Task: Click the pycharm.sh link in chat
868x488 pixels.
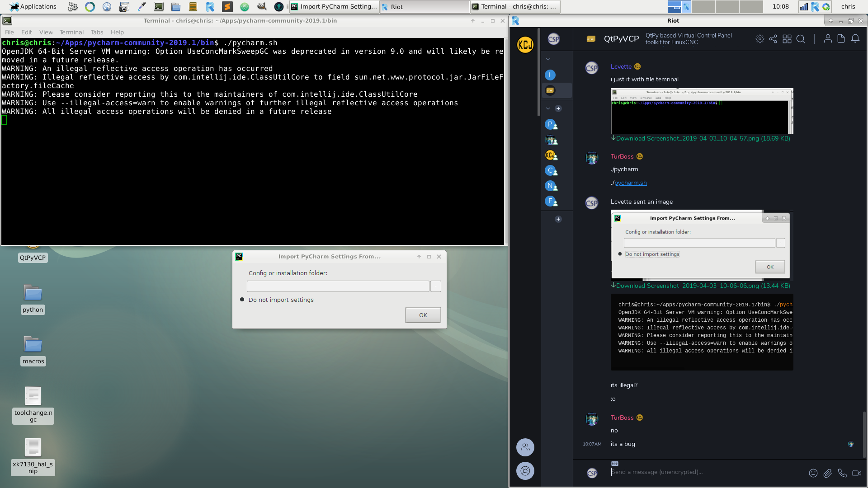Action: (x=630, y=183)
